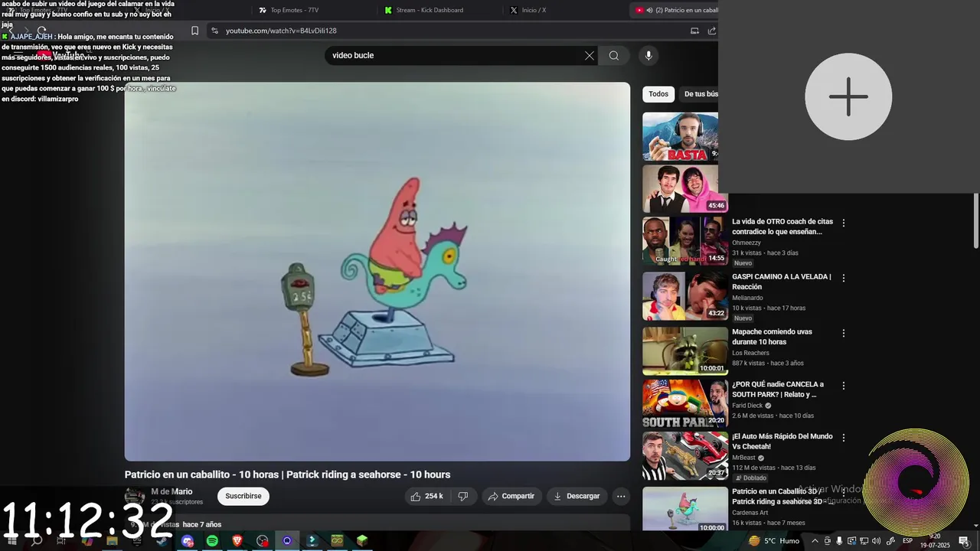Click the Patrick seahorse video player

pyautogui.click(x=377, y=272)
